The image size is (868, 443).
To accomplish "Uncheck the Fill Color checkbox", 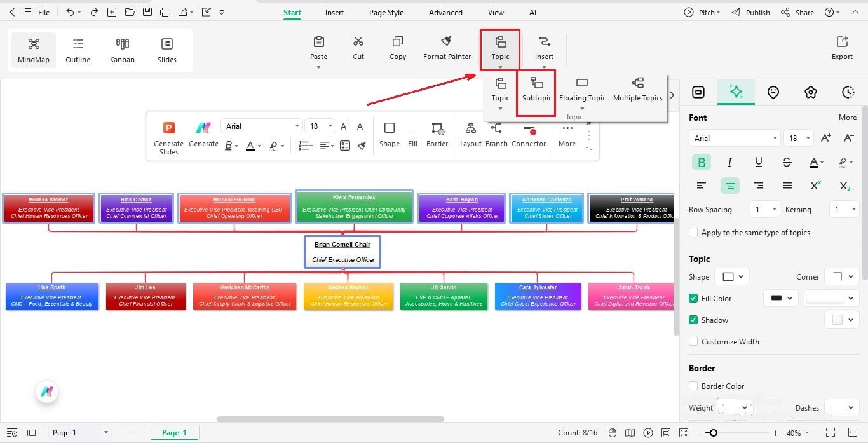I will click(693, 298).
